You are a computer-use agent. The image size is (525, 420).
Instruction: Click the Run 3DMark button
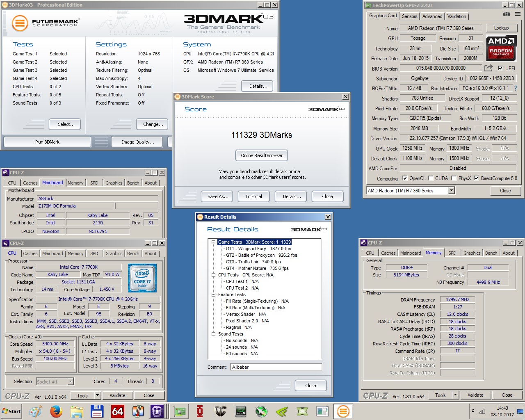click(x=47, y=142)
